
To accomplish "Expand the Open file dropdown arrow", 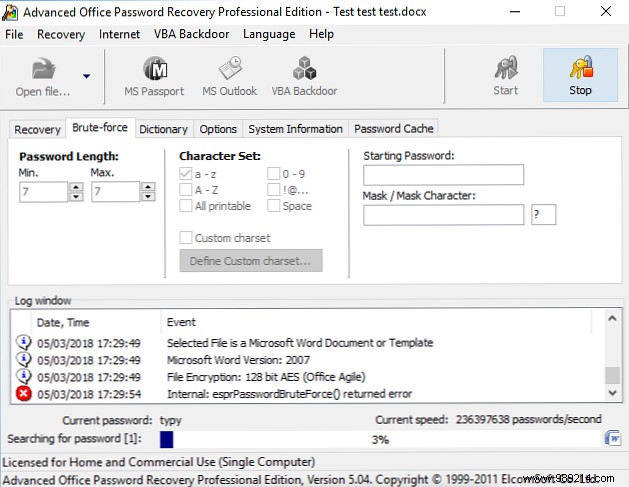I will tap(86, 76).
